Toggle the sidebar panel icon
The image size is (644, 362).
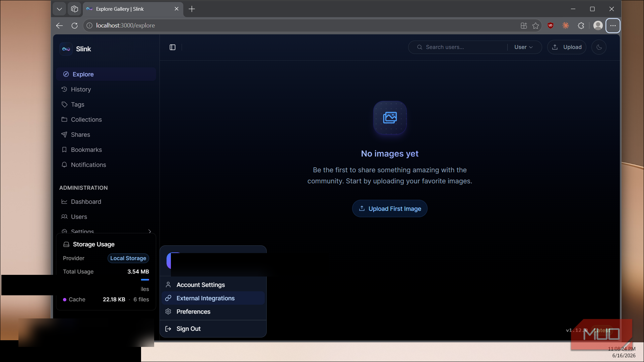pyautogui.click(x=173, y=47)
